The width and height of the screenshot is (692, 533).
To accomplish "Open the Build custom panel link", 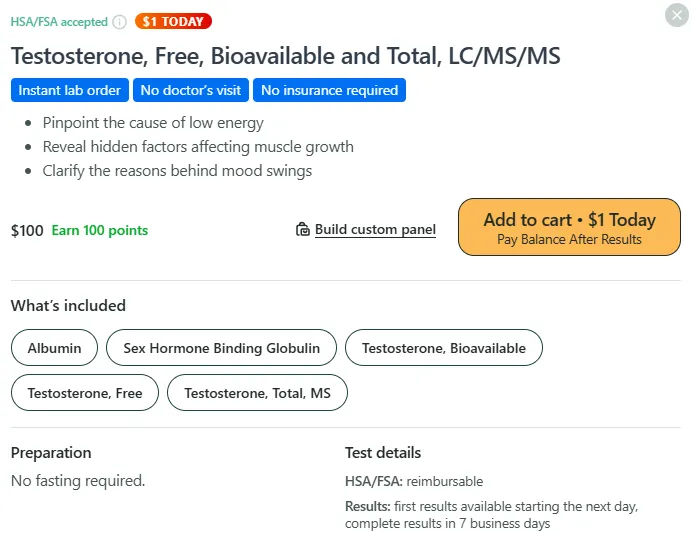I will [x=375, y=229].
